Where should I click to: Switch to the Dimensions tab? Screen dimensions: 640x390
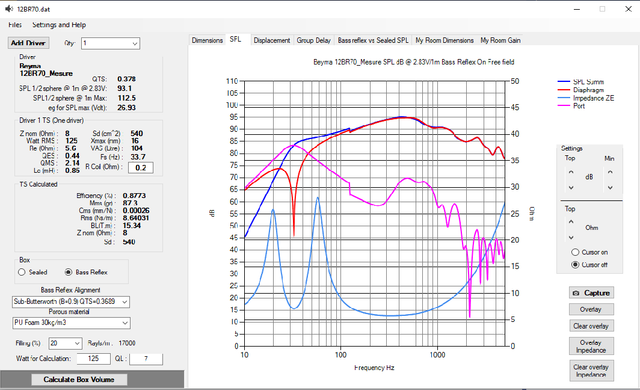207,40
